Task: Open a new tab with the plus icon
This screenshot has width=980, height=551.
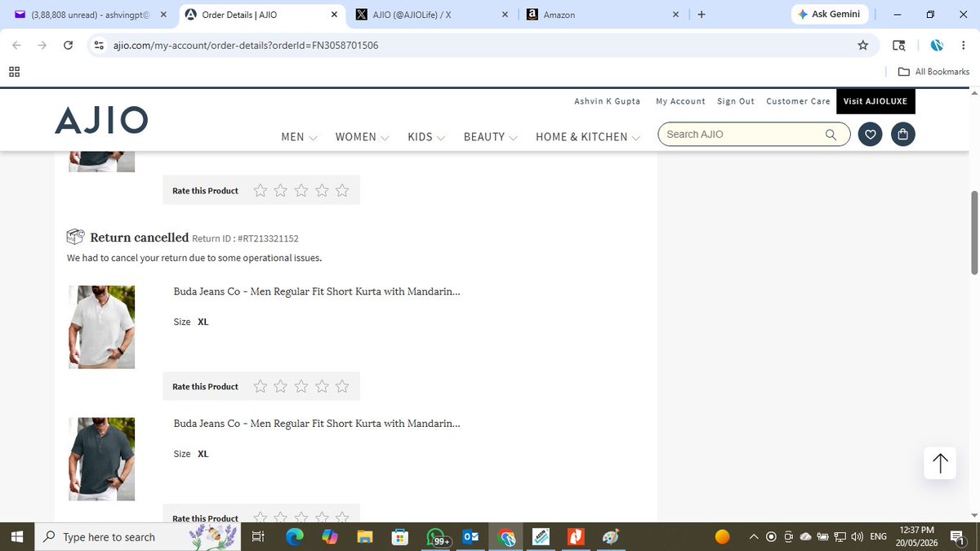Action: (702, 15)
